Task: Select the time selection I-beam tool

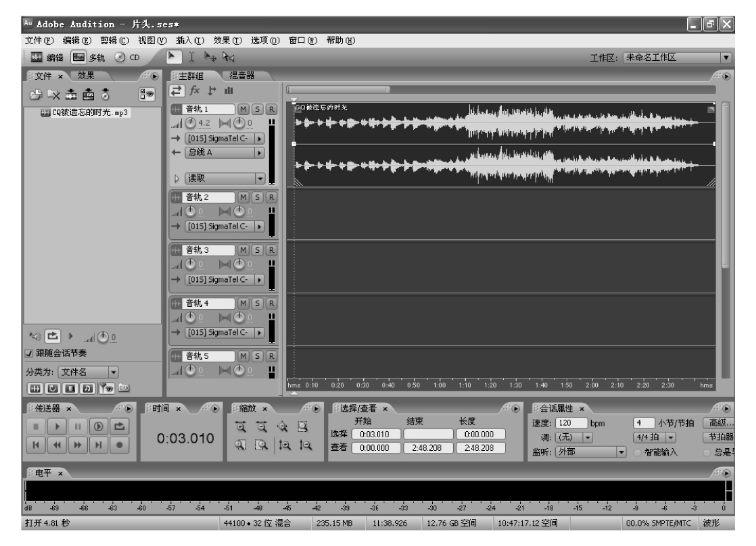Action: (191, 57)
